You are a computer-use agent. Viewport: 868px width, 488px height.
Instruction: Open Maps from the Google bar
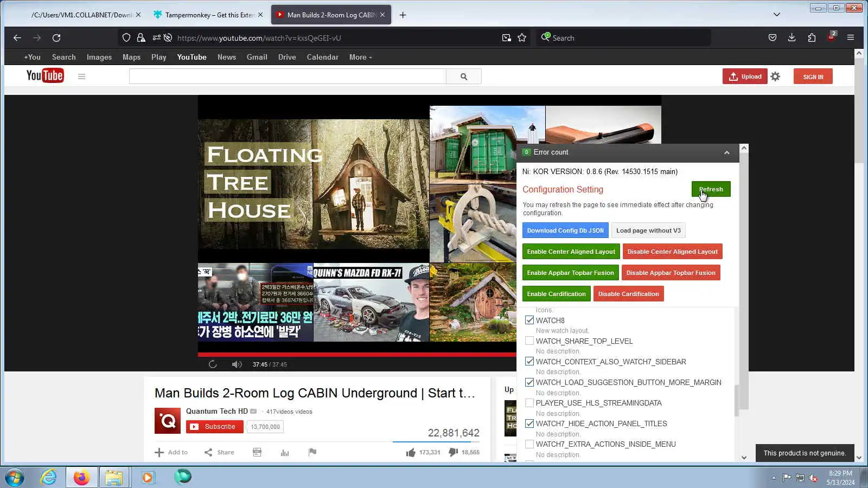click(x=131, y=57)
